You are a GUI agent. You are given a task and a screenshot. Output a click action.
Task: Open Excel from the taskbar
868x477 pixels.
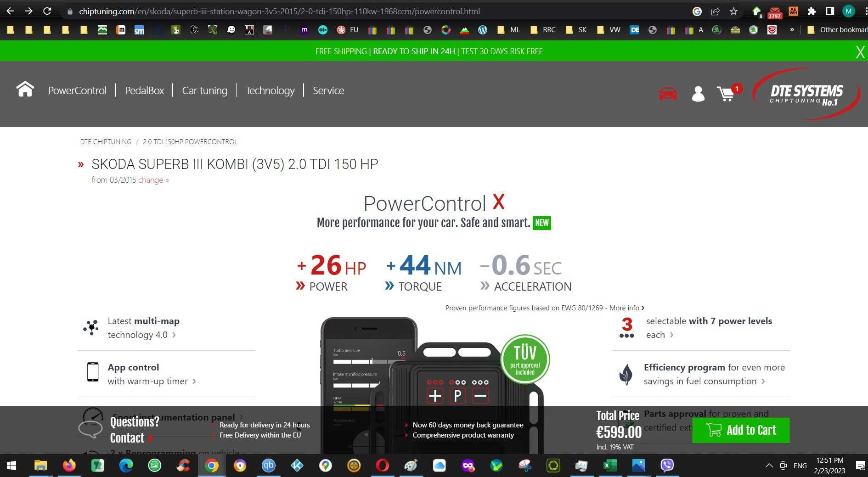tap(610, 466)
